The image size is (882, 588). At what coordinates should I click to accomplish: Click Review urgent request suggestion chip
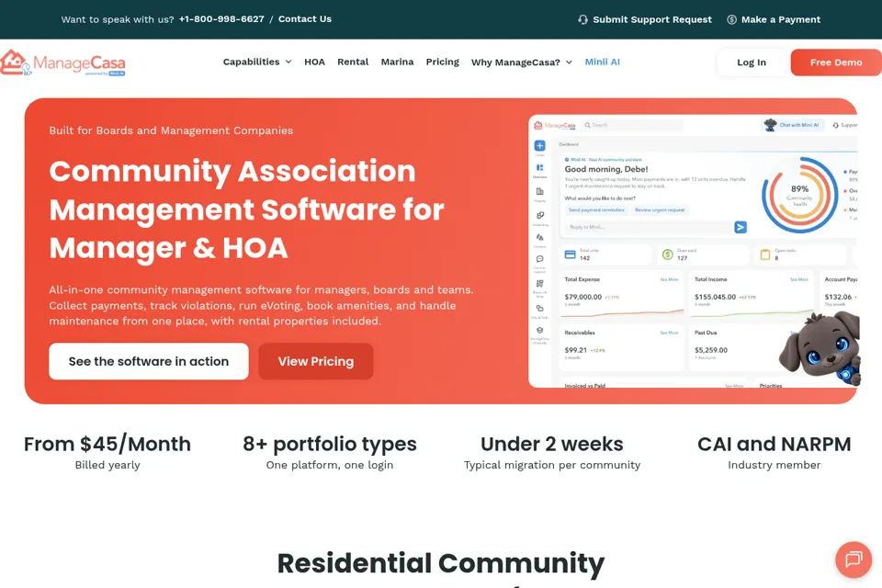(x=660, y=209)
